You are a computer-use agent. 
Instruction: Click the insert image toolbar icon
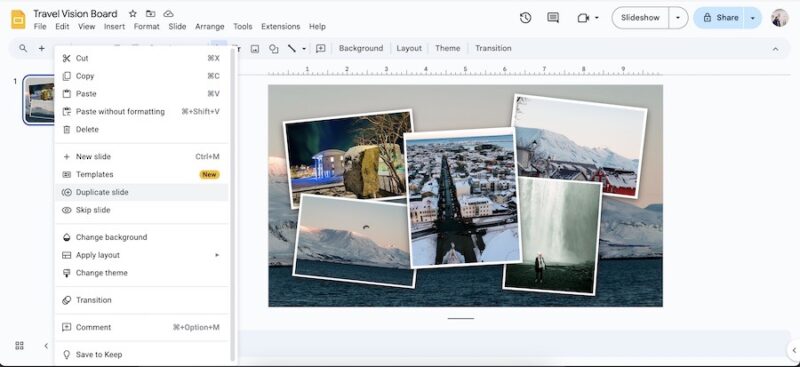(x=255, y=48)
